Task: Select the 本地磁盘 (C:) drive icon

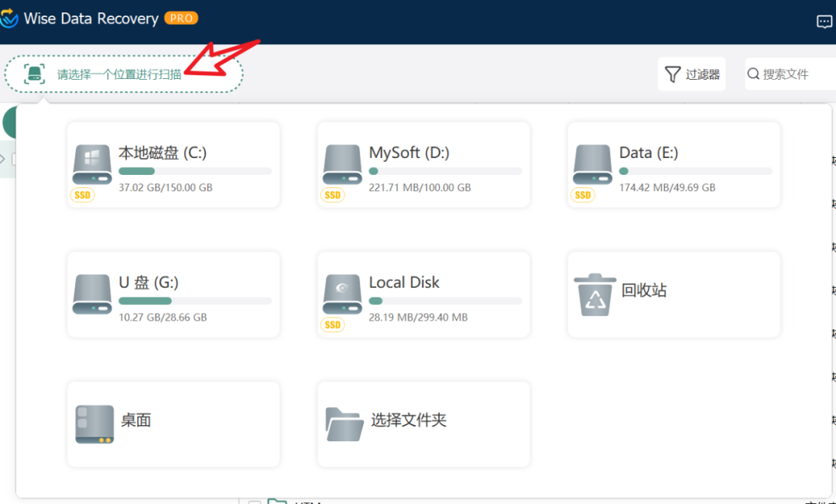Action: coord(91,165)
